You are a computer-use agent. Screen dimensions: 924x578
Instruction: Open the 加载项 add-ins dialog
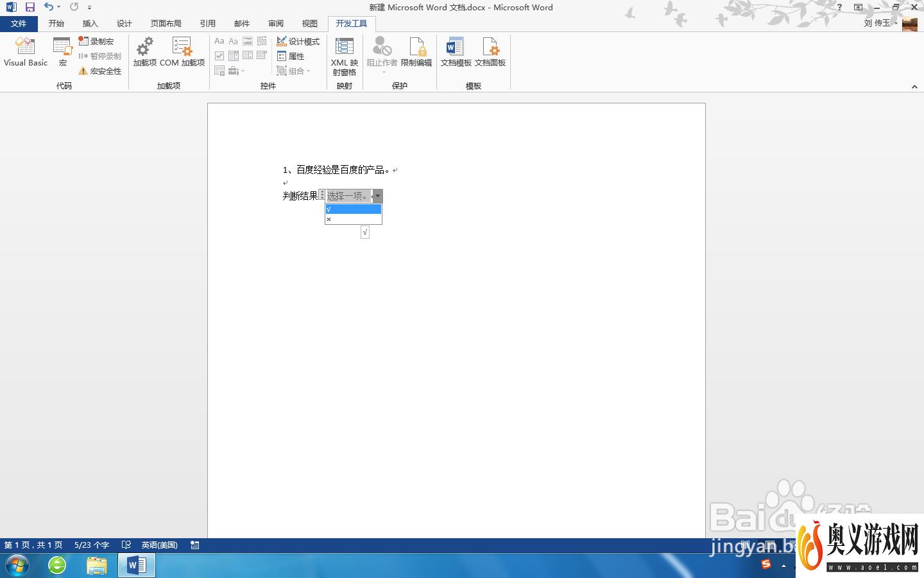click(145, 52)
